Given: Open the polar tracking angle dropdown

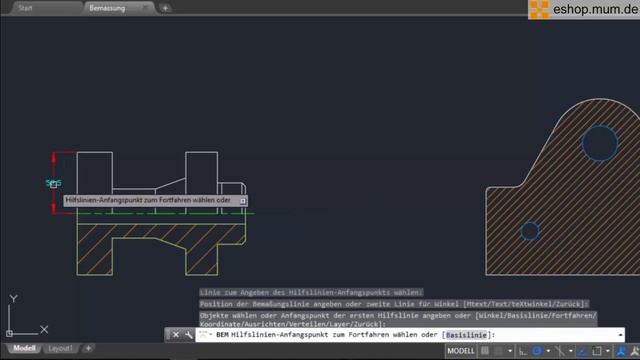Looking at the screenshot, I should [x=548, y=351].
